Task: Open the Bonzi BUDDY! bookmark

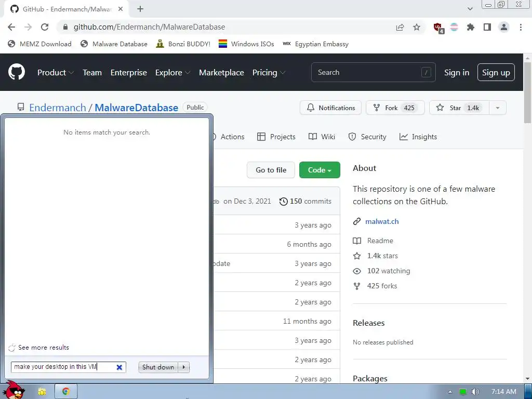Action: point(183,44)
